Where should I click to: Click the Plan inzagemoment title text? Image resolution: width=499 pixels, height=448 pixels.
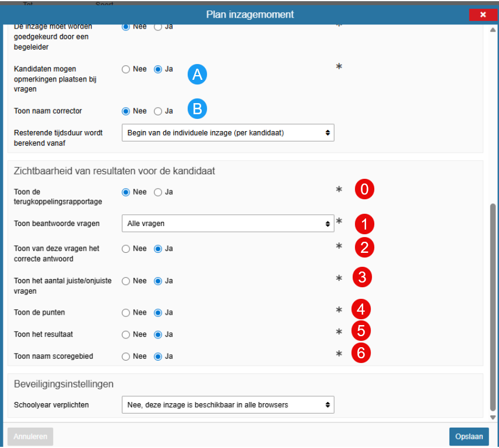pyautogui.click(x=250, y=15)
